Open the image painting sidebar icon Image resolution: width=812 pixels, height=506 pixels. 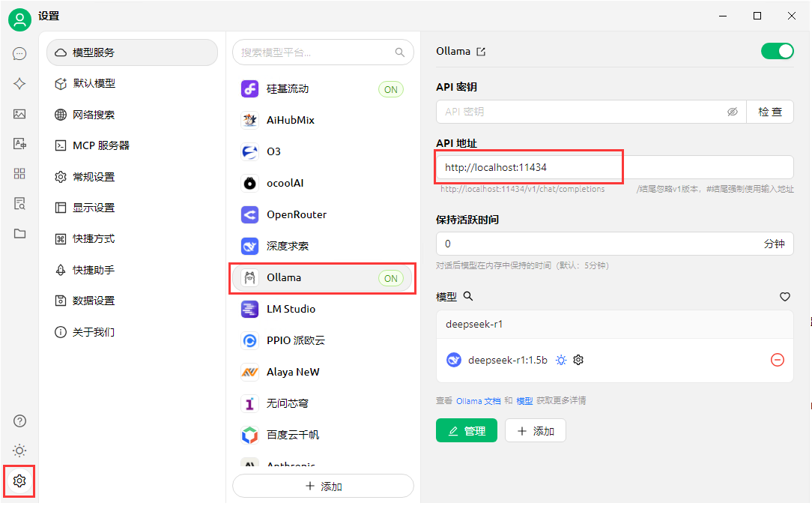coord(19,113)
